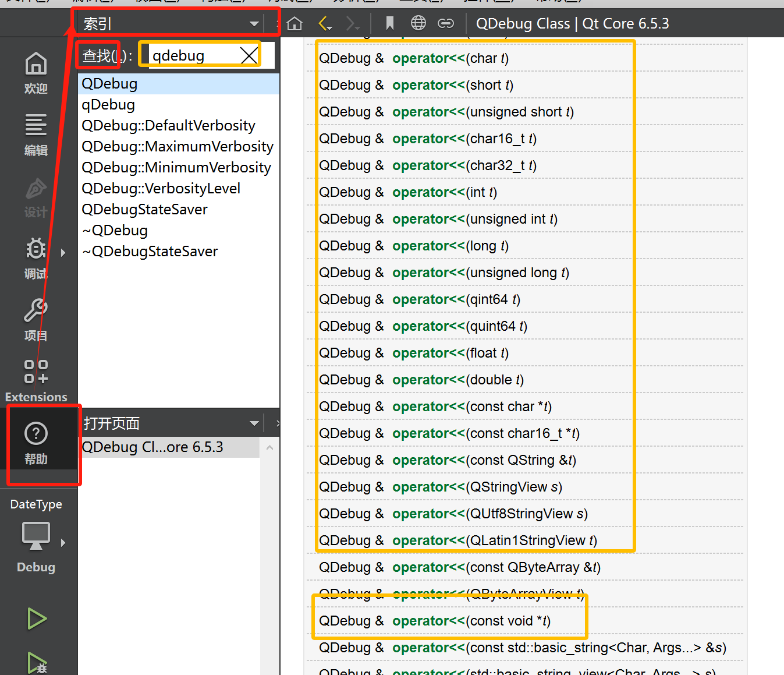
Task: Open online documentation globe icon
Action: coord(418,23)
